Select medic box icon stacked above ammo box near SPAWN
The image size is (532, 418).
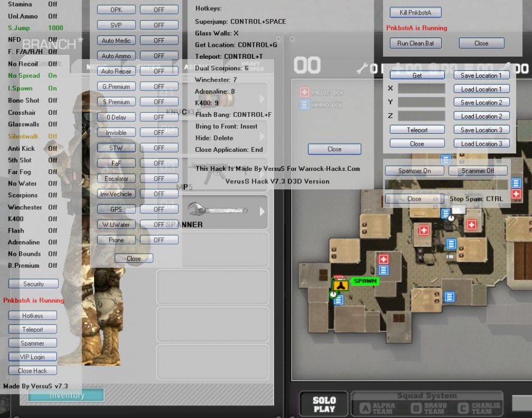coord(383,260)
